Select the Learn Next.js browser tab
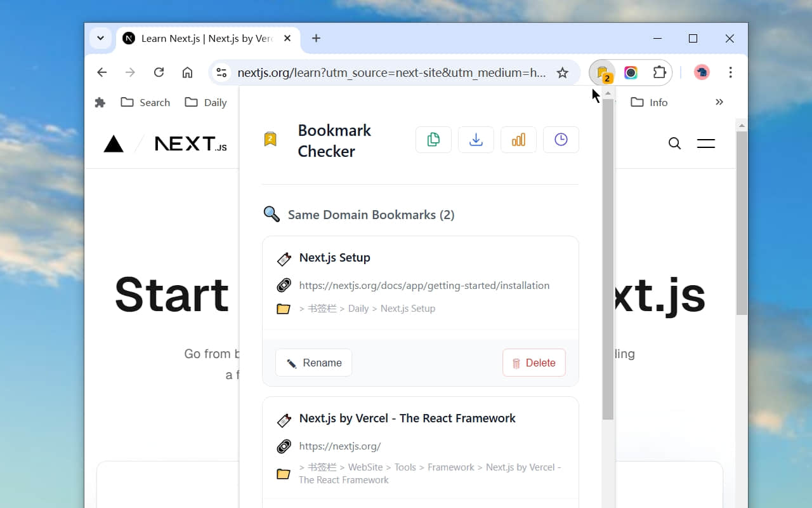Viewport: 812px width, 508px height. (x=208, y=38)
